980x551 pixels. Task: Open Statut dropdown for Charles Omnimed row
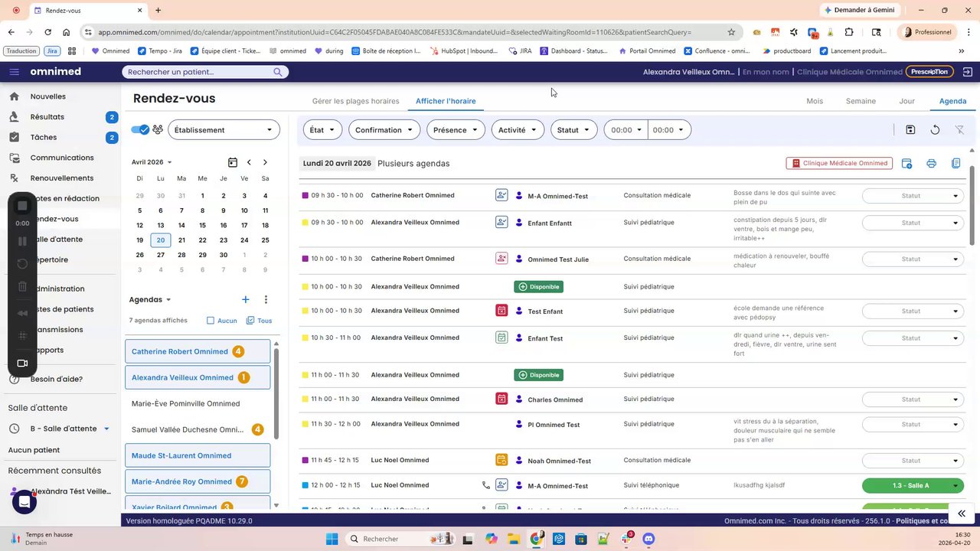tap(913, 399)
